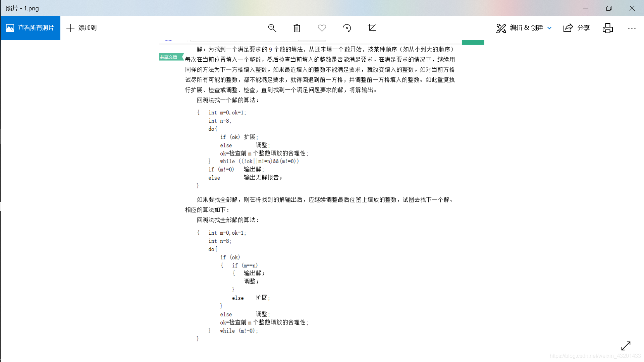Minimize the Photos window

[x=586, y=8]
